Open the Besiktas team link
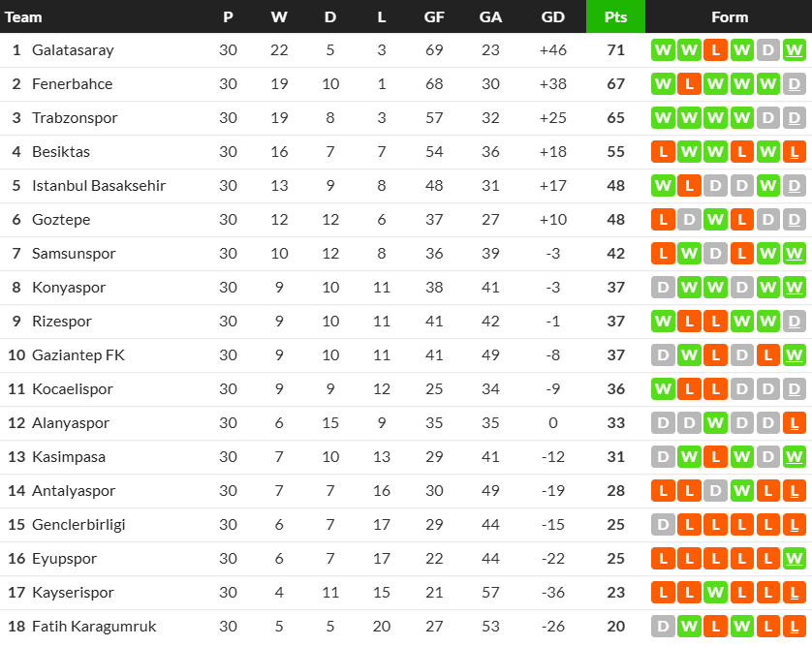This screenshot has width=812, height=646. pos(61,152)
